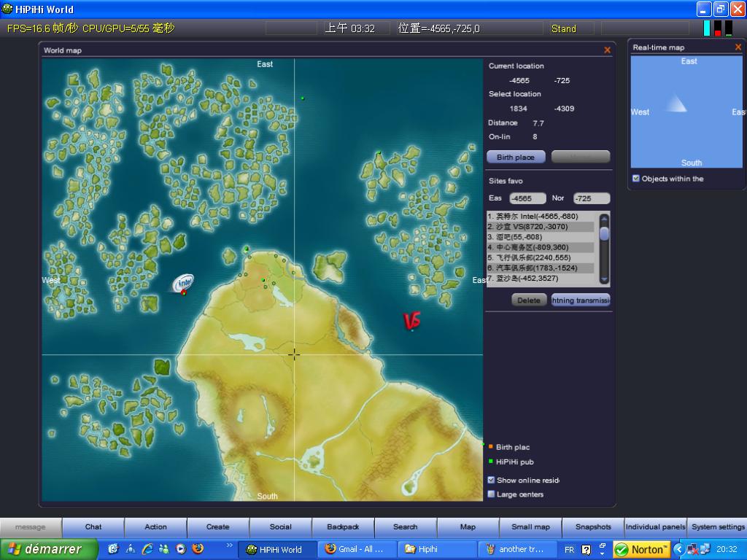Image resolution: width=747 pixels, height=560 pixels.
Task: Click the green HiPiHi pub legend marker
Action: (491, 462)
